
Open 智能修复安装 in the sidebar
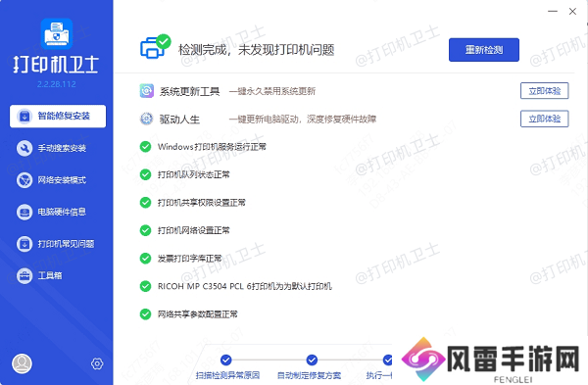click(58, 117)
